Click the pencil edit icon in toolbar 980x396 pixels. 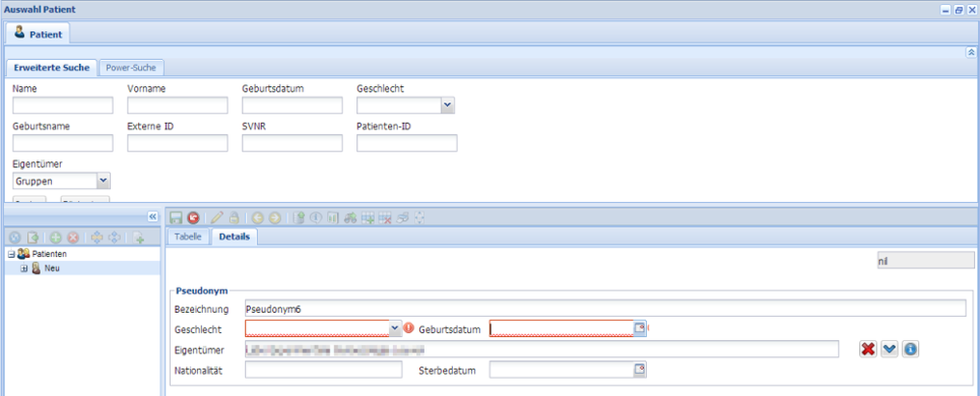click(x=217, y=218)
